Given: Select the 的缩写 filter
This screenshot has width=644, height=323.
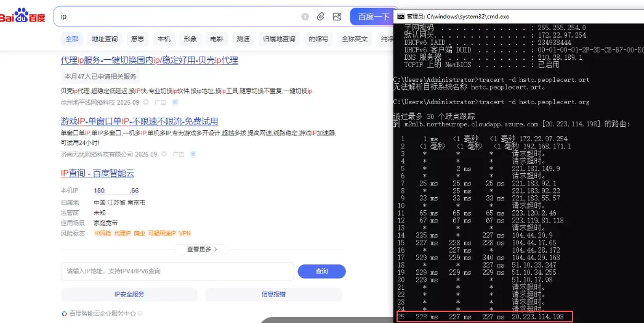Looking at the screenshot, I should [x=318, y=39].
